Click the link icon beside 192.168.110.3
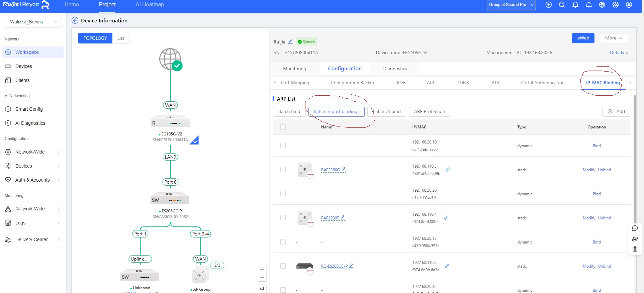This screenshot has height=293, width=644. click(x=448, y=170)
